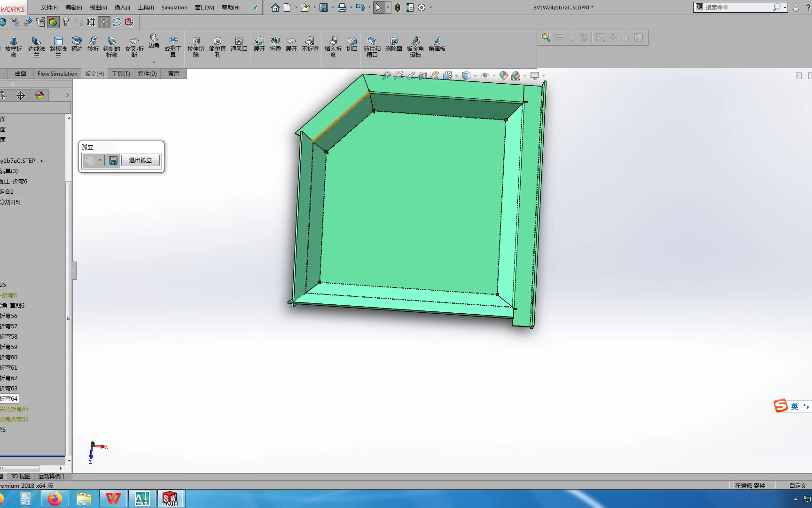Screen dimensions: 812x508
Task: Click the 退出孤立 (Exit Isolate) button
Action: pyautogui.click(x=141, y=160)
